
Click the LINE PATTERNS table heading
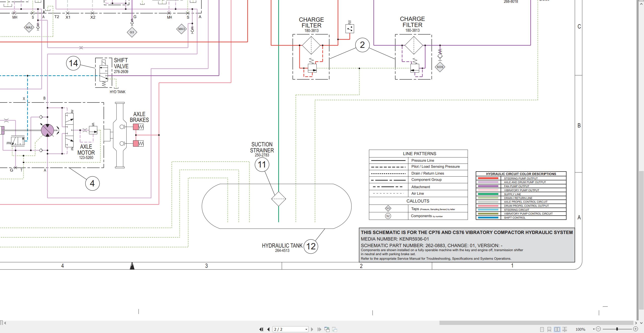coord(419,154)
